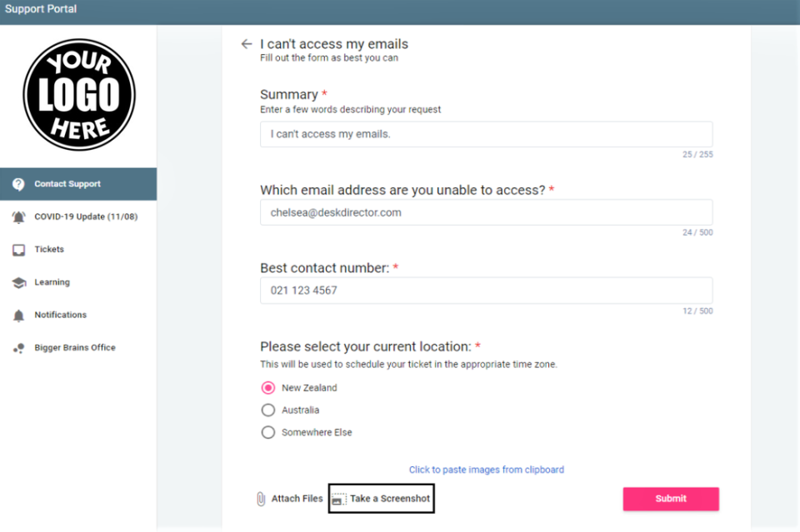This screenshot has width=800, height=532.
Task: Select the Contact Support question-mark icon
Action: [18, 183]
